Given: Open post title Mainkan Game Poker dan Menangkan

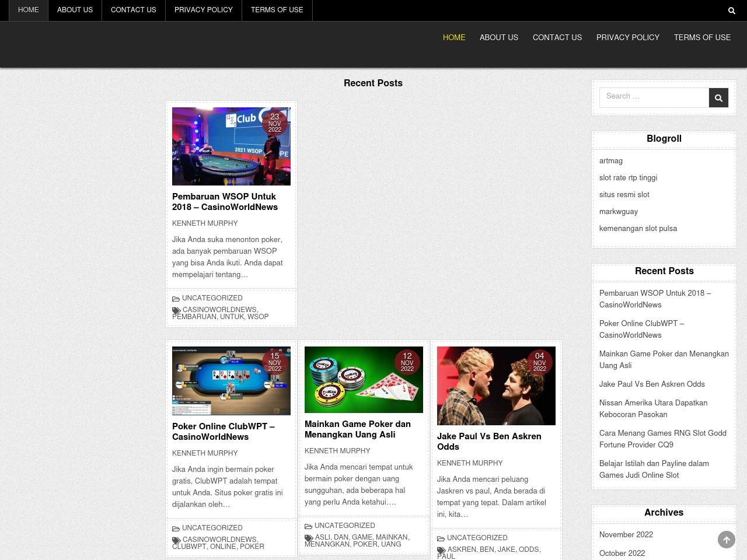Looking at the screenshot, I should point(358,429).
